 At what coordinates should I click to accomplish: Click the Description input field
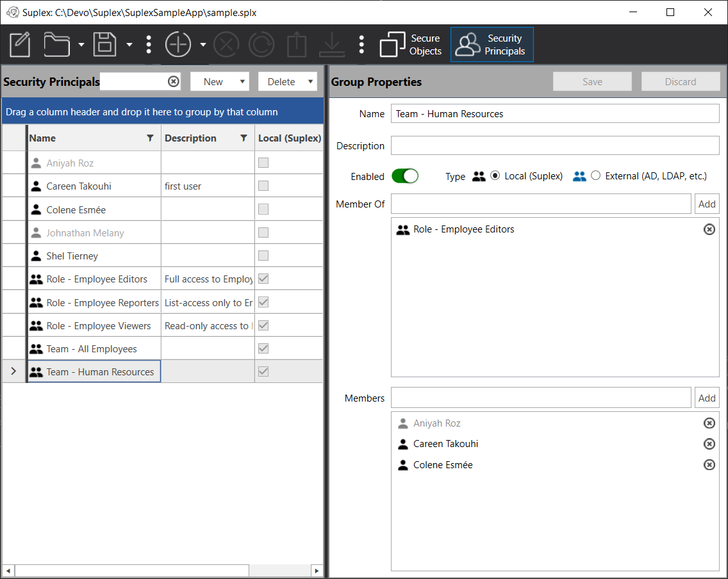point(555,145)
